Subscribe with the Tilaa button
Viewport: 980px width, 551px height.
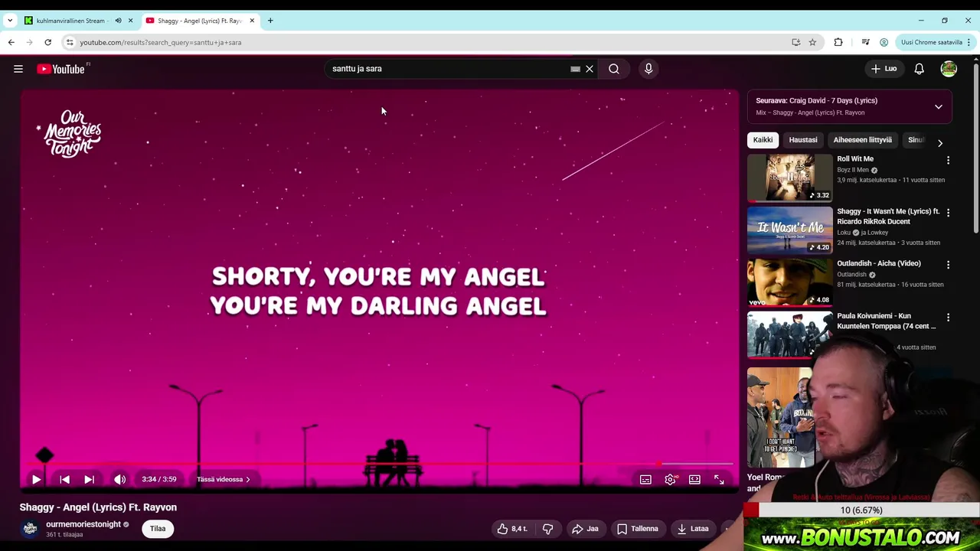(x=158, y=529)
